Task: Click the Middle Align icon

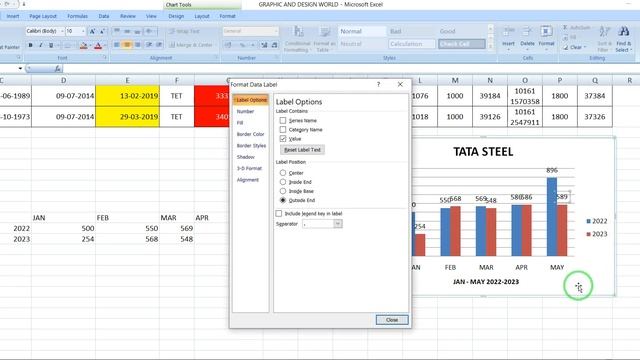Action: pos(127,31)
